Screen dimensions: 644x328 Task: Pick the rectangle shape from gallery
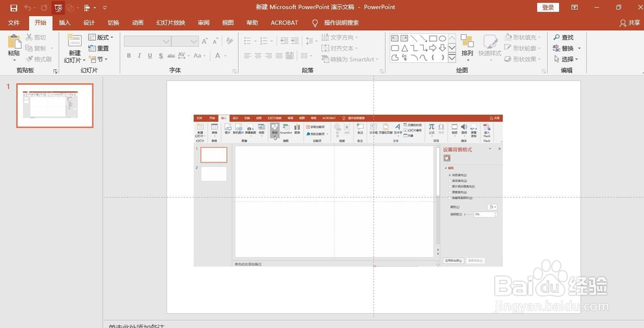tap(433, 39)
